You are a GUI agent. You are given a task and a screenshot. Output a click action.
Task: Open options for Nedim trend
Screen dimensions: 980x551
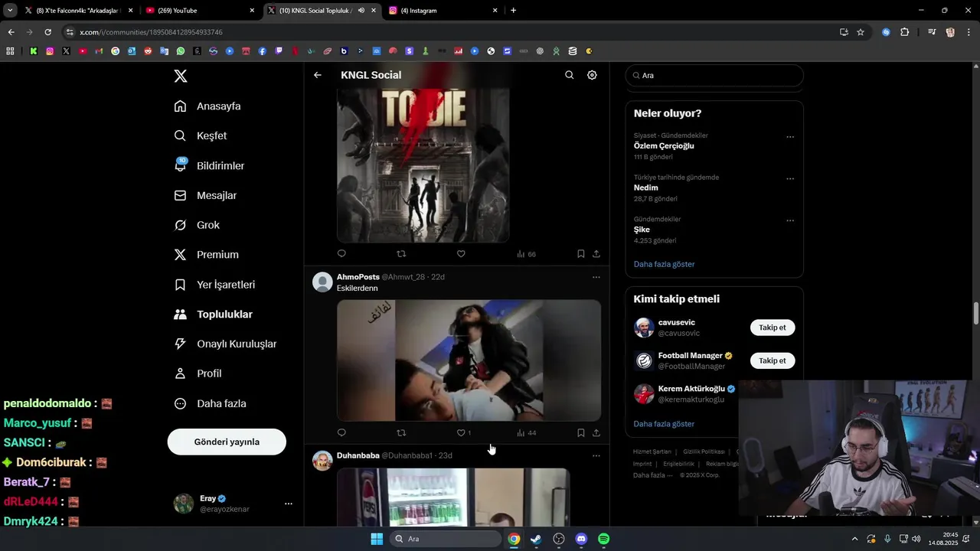(790, 179)
